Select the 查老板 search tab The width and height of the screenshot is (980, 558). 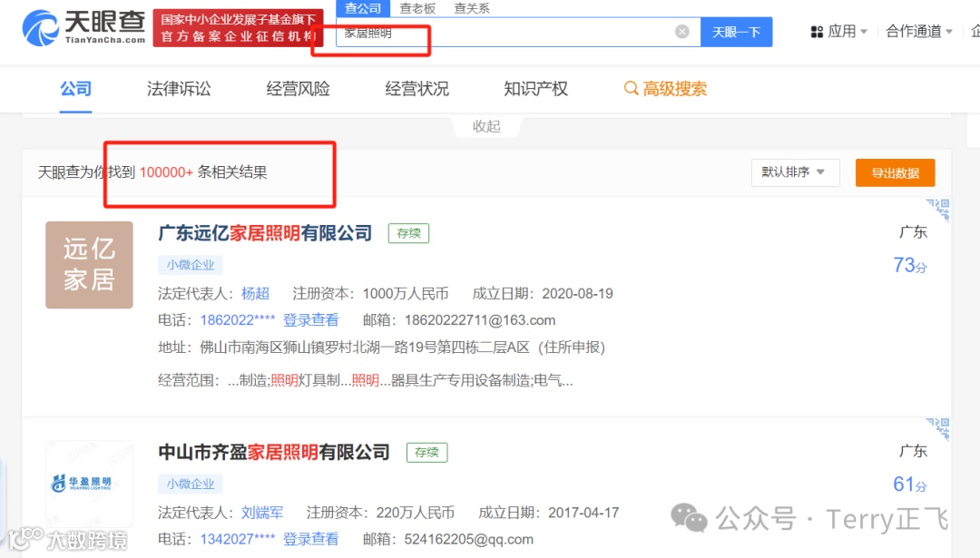click(417, 9)
